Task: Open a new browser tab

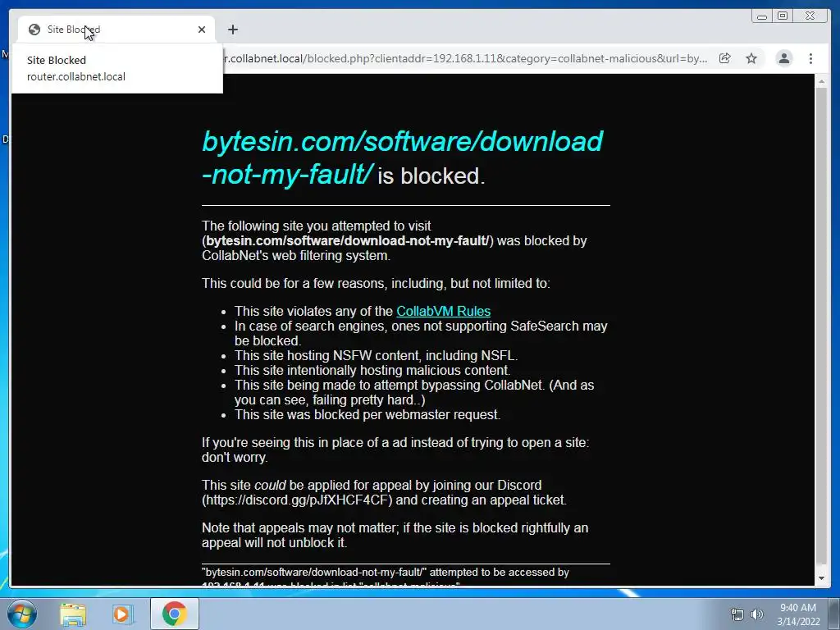Action: point(232,30)
